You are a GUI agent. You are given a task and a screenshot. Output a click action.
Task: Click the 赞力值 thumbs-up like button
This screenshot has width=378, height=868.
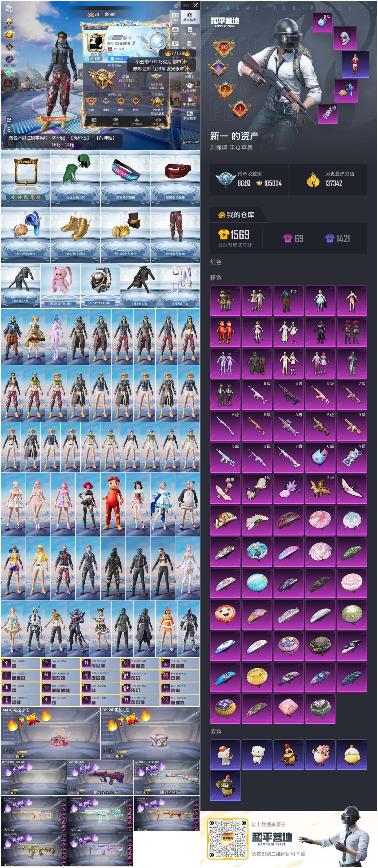[96, 58]
